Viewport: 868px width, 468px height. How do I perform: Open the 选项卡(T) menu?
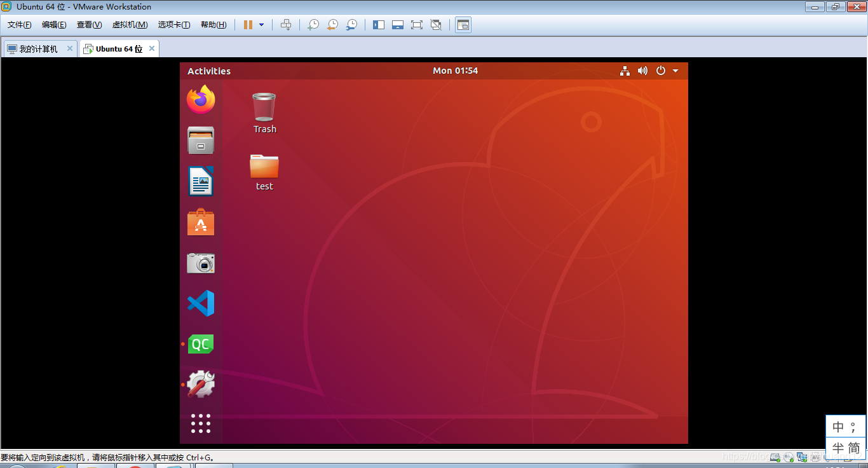pyautogui.click(x=174, y=25)
